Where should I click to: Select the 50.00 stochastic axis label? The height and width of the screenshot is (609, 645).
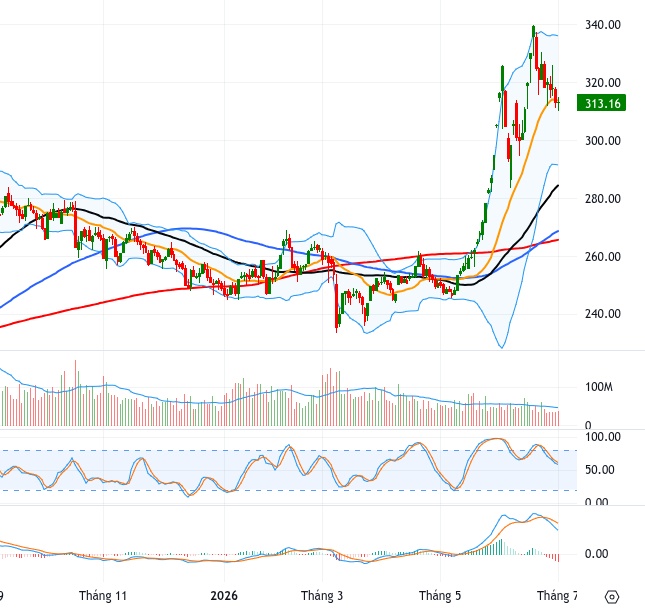click(600, 470)
